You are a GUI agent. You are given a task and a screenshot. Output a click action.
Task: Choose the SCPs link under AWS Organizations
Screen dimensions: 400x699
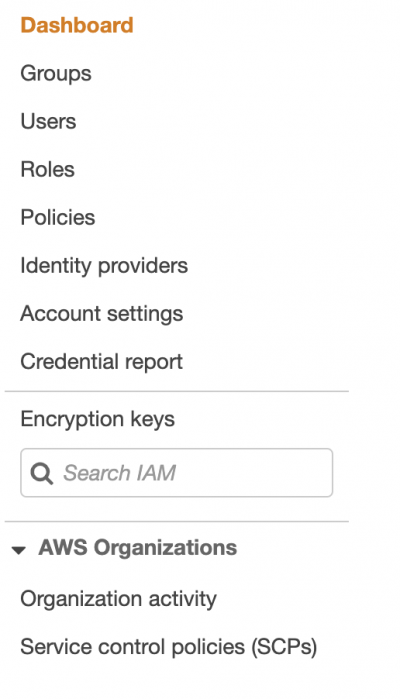(169, 647)
